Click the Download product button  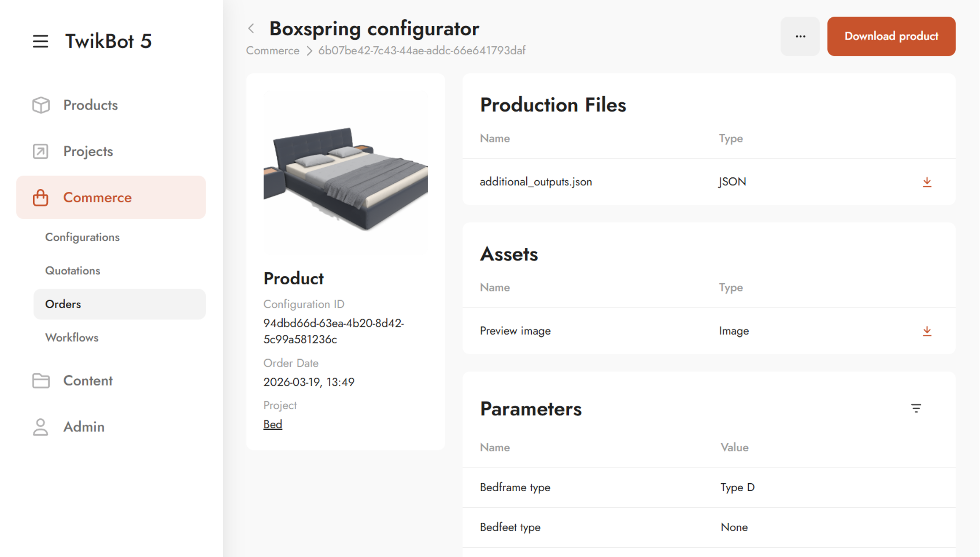tap(891, 36)
